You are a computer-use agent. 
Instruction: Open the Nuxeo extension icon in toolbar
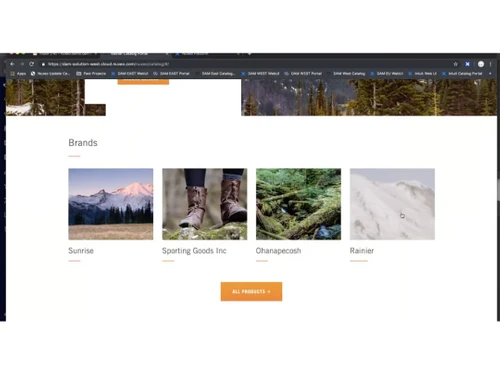(x=468, y=64)
